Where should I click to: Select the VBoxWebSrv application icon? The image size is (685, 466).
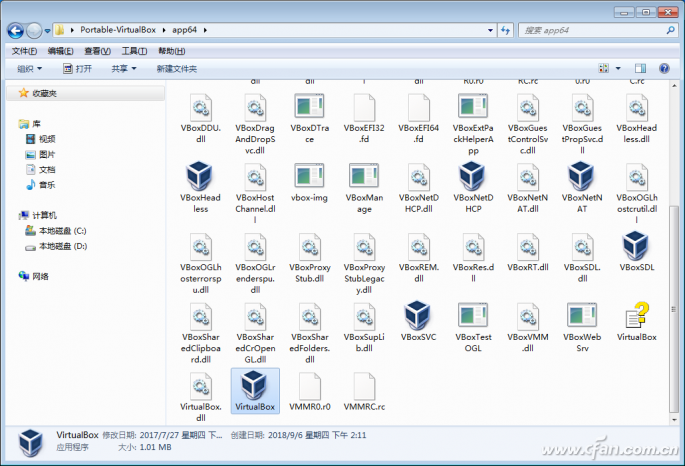(x=582, y=315)
